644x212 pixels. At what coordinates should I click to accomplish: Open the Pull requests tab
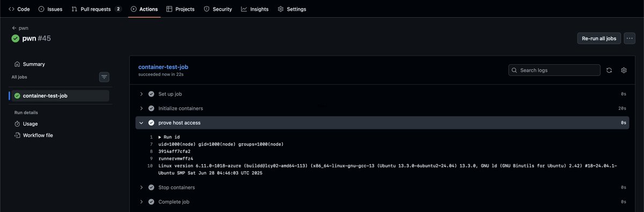click(97, 9)
